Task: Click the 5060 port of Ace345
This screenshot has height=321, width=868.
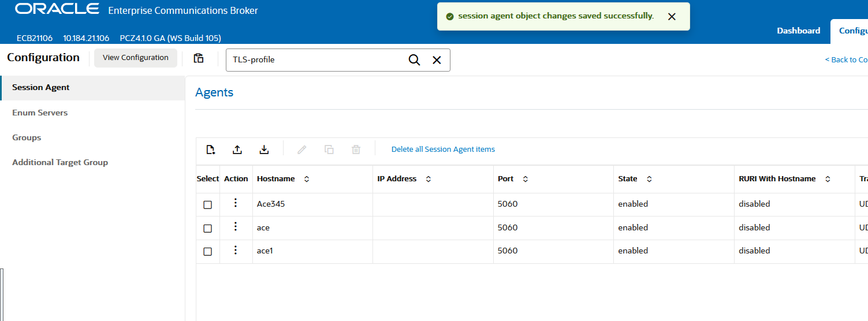Action: click(x=508, y=204)
